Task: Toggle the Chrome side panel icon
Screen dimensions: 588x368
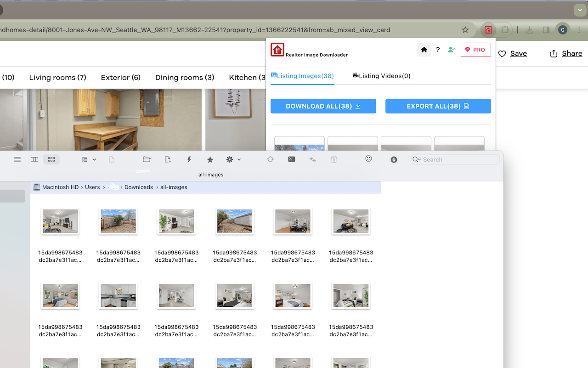Action: 546,30
